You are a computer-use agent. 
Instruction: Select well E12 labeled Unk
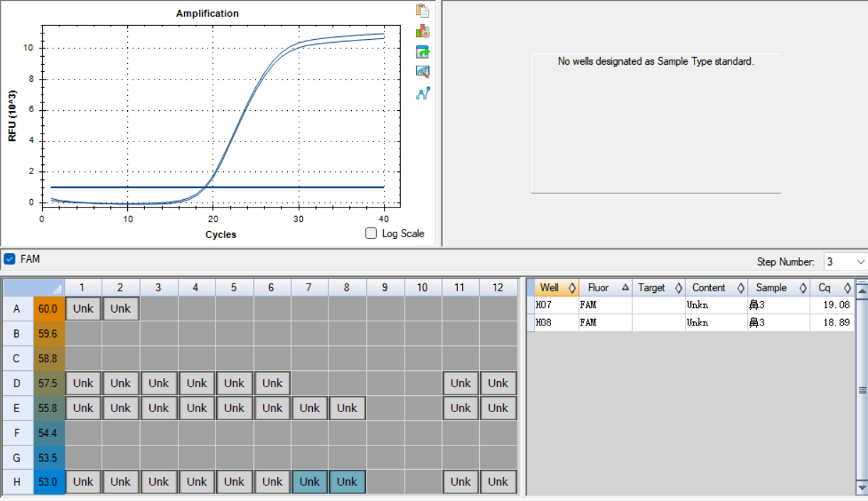click(x=498, y=408)
